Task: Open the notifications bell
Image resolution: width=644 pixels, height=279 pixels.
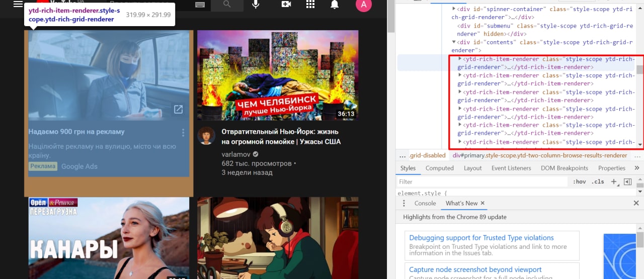Action: pyautogui.click(x=335, y=4)
